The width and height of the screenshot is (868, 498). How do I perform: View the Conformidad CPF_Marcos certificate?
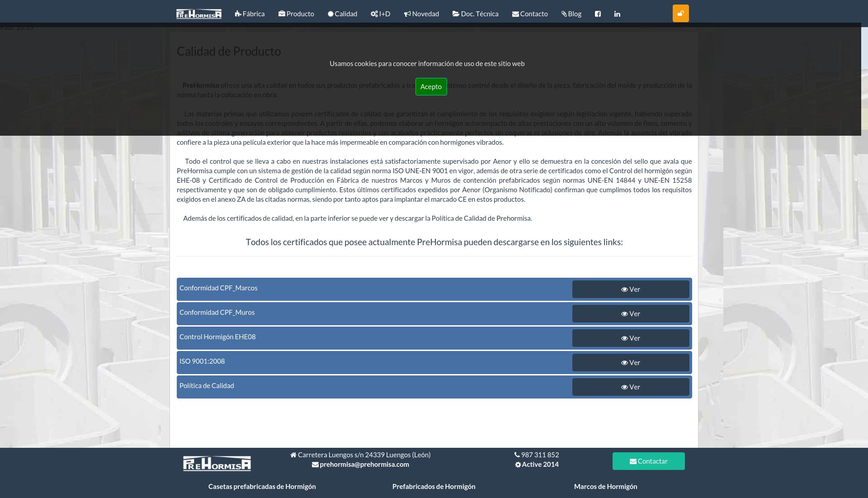tap(630, 289)
